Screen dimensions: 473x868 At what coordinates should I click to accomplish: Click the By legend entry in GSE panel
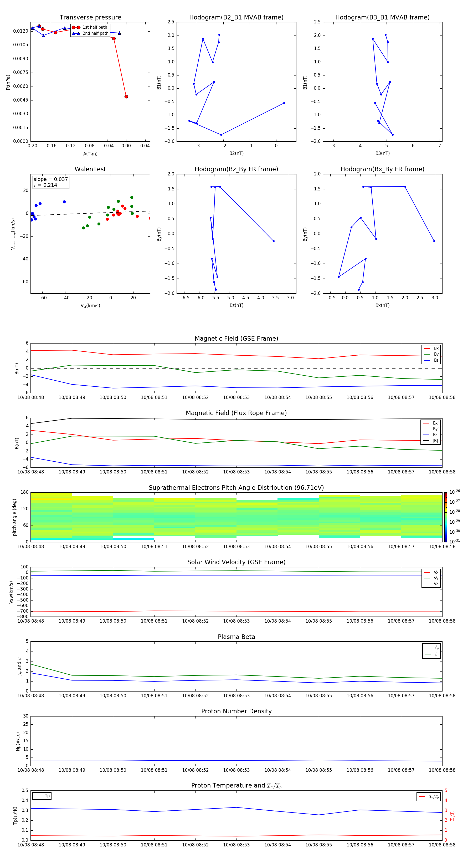point(431,354)
